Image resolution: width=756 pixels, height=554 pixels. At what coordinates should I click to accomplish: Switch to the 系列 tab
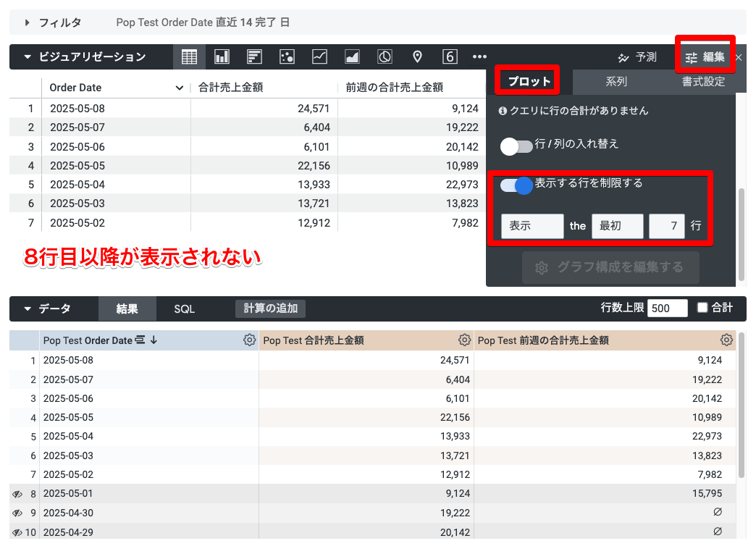pyautogui.click(x=616, y=82)
